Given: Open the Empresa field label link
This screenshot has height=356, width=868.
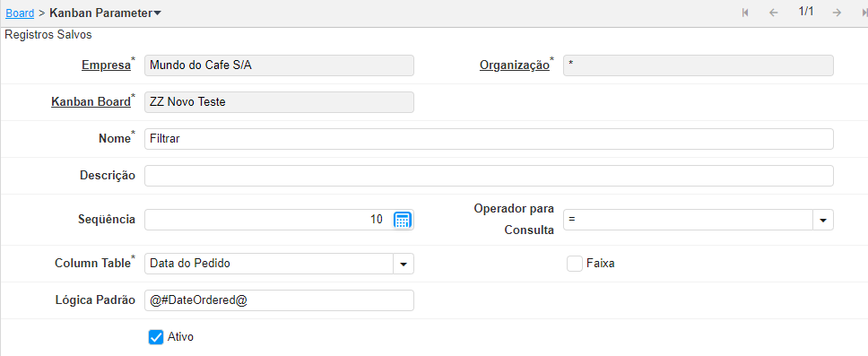Looking at the screenshot, I should point(107,65).
